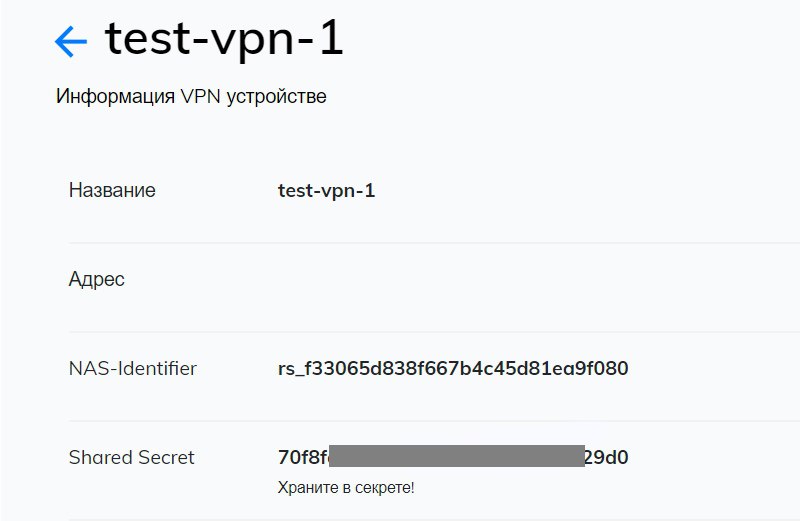Click the word Храните in the hint

[308, 487]
